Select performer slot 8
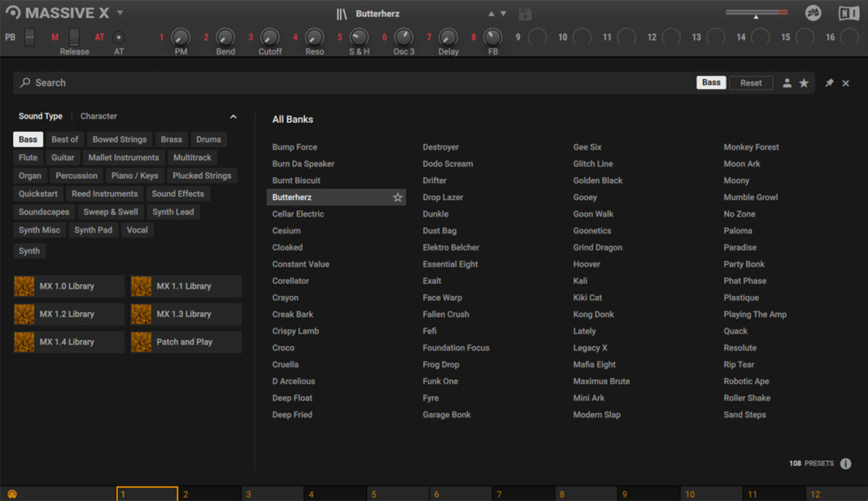This screenshot has height=501, width=868. click(585, 494)
